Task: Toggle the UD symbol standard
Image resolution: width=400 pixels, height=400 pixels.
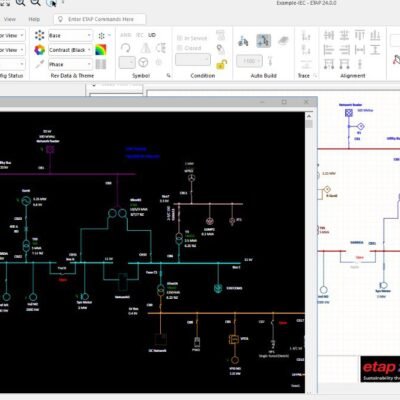Action: point(152,35)
